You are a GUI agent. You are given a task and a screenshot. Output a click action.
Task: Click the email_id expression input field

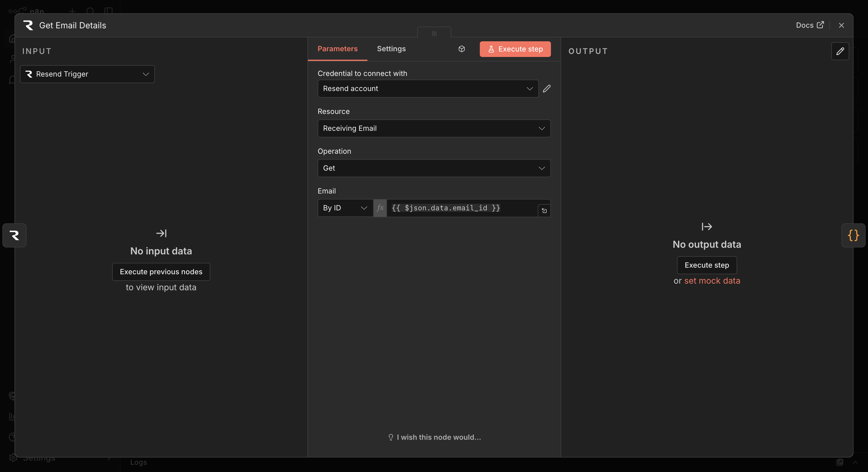point(462,208)
